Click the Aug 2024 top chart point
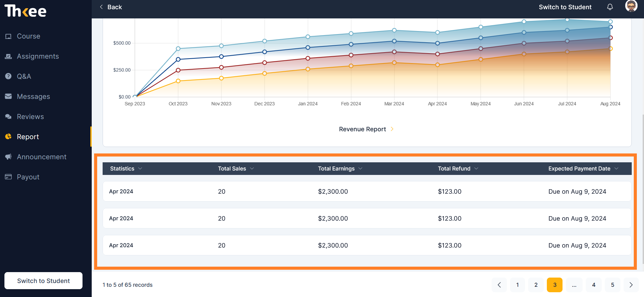 [610, 21]
